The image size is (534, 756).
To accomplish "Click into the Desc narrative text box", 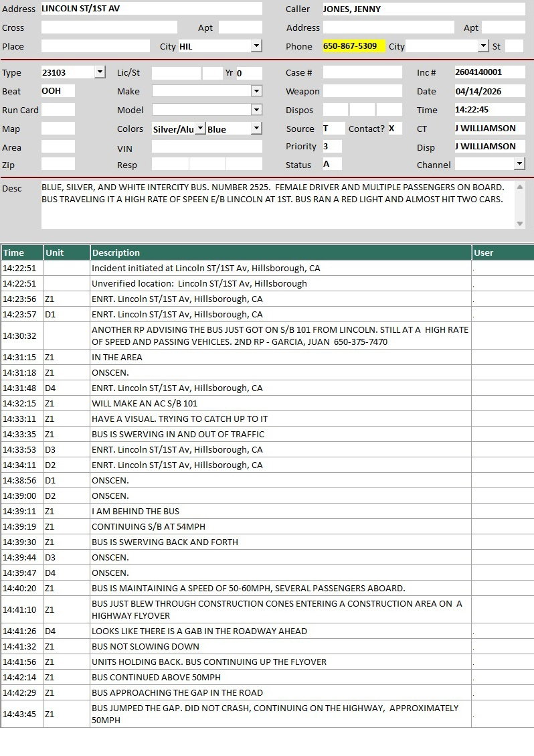I will click(x=274, y=204).
